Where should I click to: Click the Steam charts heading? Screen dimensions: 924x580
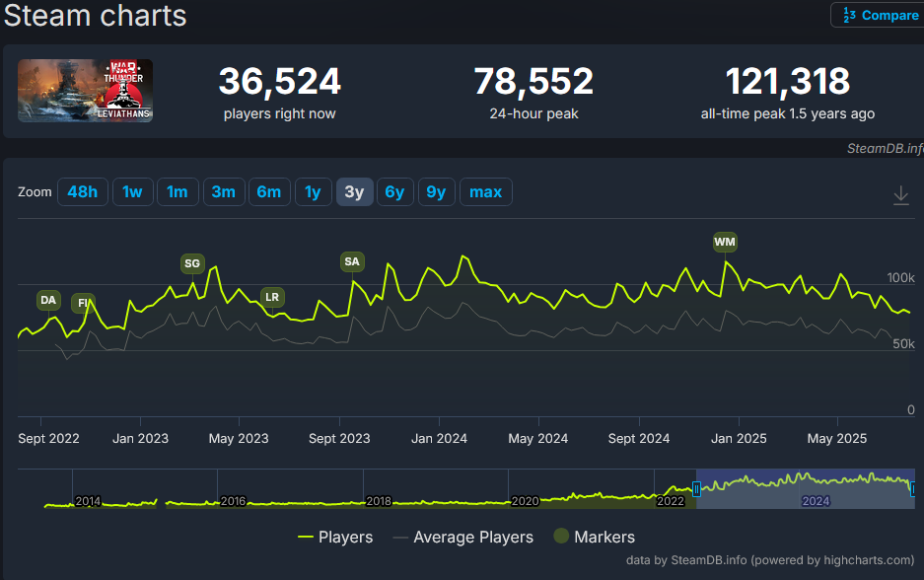tap(95, 16)
